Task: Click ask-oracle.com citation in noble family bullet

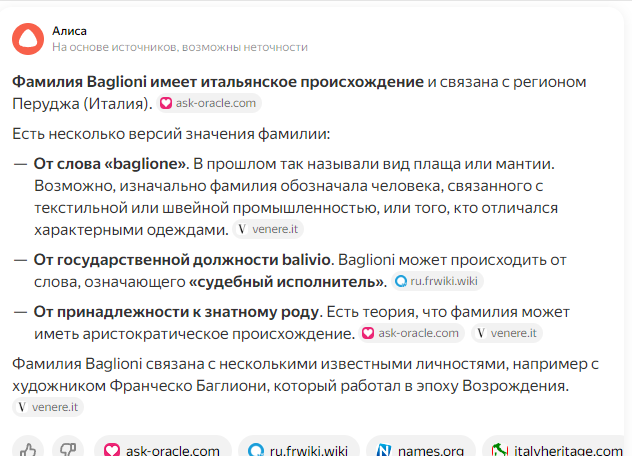Action: 411,333
